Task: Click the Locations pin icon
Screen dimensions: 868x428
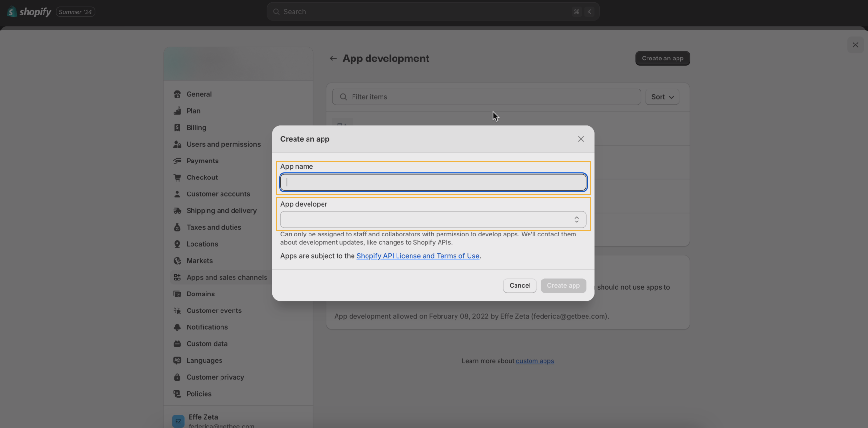Action: (x=177, y=244)
